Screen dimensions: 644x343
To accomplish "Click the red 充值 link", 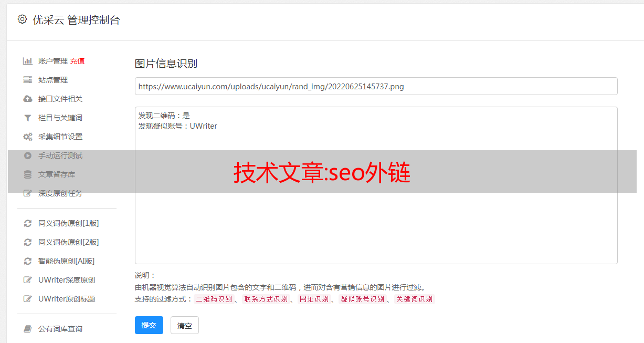I will pos(77,61).
